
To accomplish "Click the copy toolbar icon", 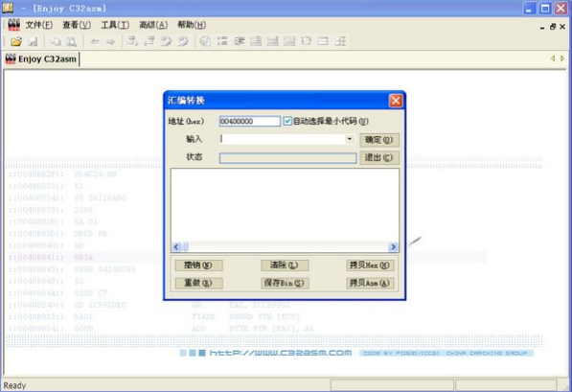I will [x=56, y=41].
